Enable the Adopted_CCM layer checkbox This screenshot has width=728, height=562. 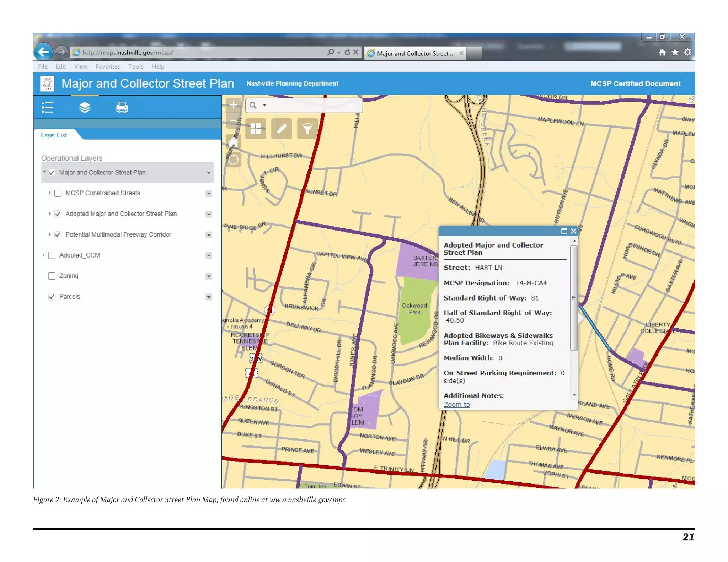tap(52, 255)
